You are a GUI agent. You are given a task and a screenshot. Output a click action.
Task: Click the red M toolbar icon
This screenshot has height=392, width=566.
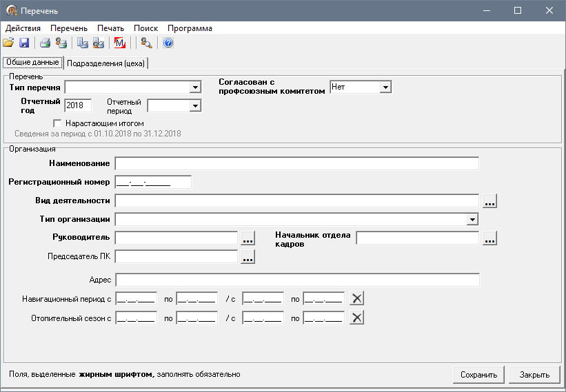pyautogui.click(x=119, y=43)
